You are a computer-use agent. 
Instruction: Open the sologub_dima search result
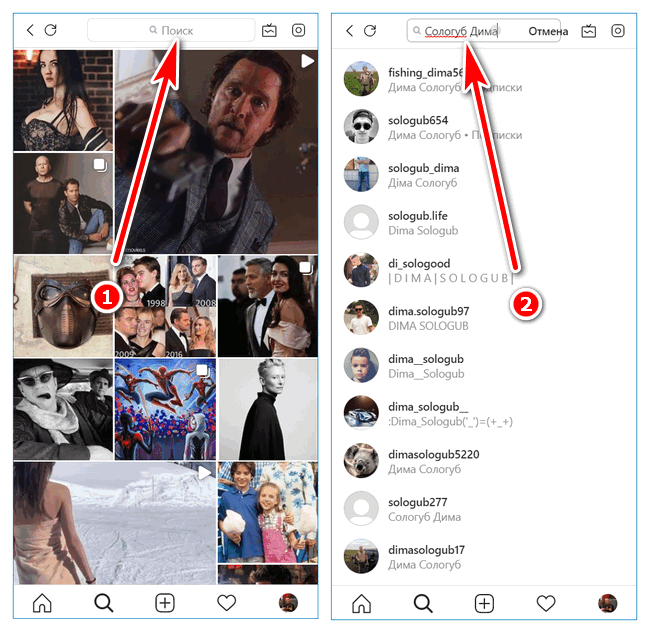click(x=484, y=175)
